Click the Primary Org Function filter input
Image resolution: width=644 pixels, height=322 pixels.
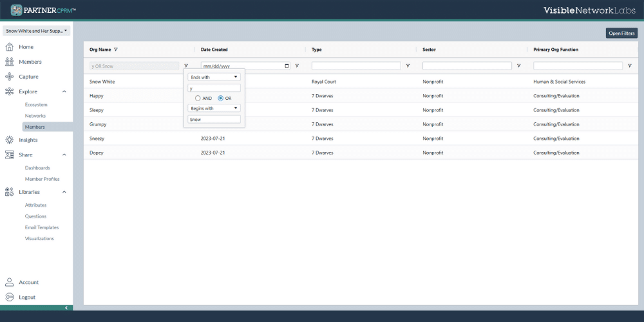578,66
